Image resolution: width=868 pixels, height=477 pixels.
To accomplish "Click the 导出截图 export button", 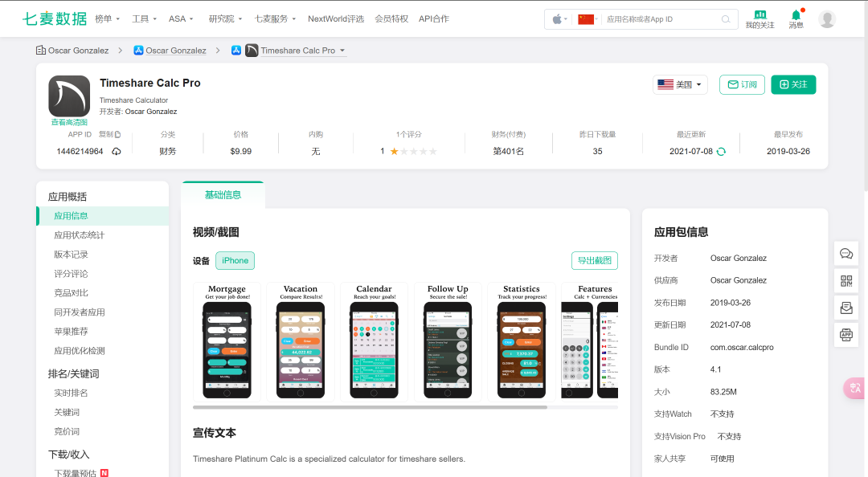I will [595, 261].
